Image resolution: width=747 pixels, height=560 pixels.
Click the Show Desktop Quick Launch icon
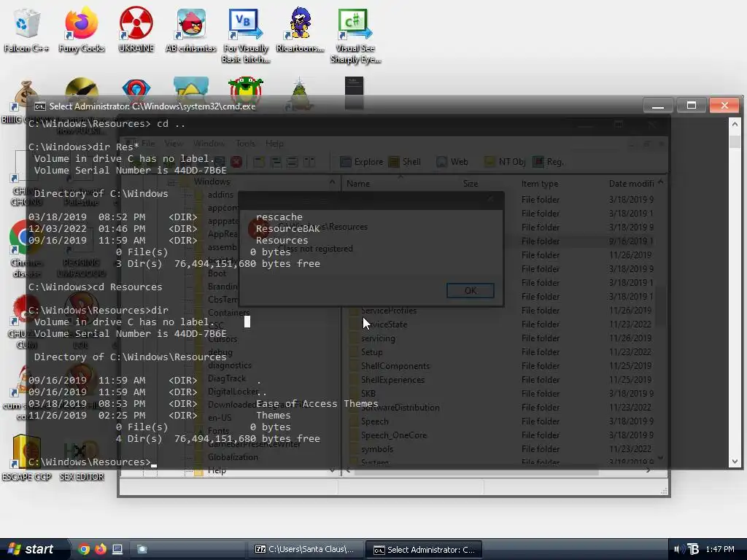pos(117,549)
